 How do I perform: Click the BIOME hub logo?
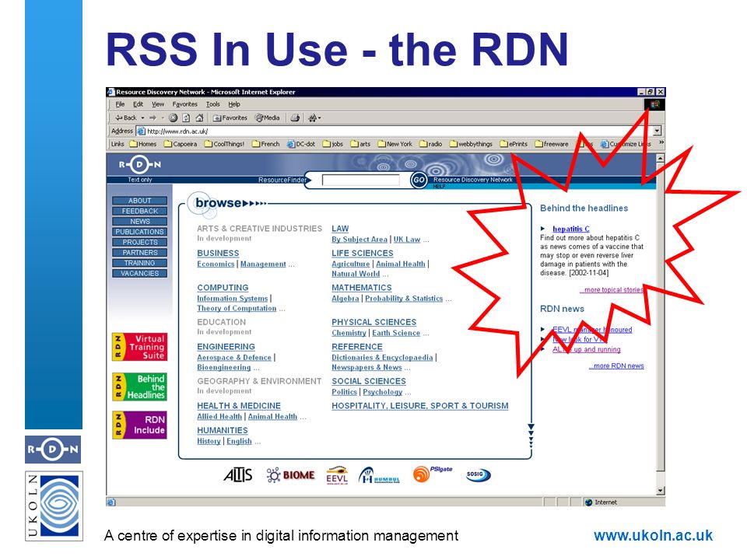tap(290, 475)
